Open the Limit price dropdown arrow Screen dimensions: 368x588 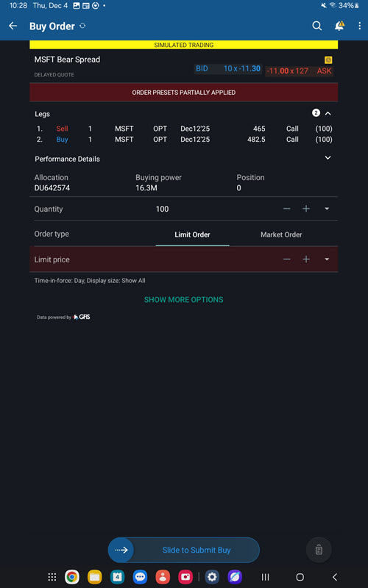327,259
